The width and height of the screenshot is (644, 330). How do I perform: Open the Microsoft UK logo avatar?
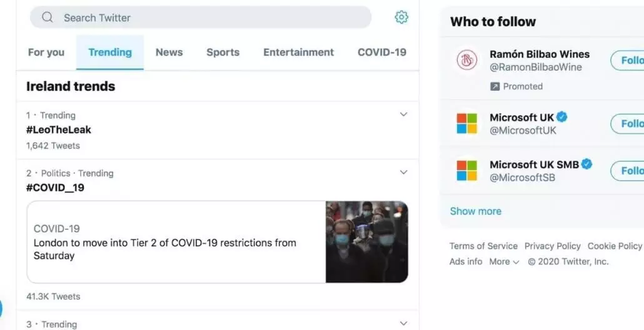coord(467,124)
